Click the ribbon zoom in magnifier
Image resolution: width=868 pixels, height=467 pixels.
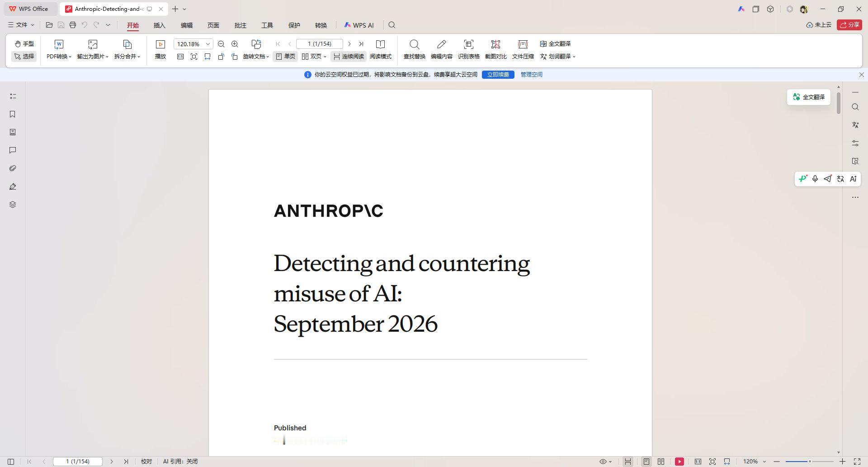point(235,44)
